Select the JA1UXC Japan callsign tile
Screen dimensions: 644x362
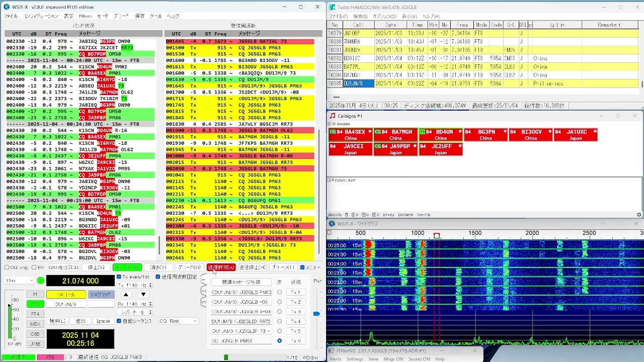click(x=576, y=135)
